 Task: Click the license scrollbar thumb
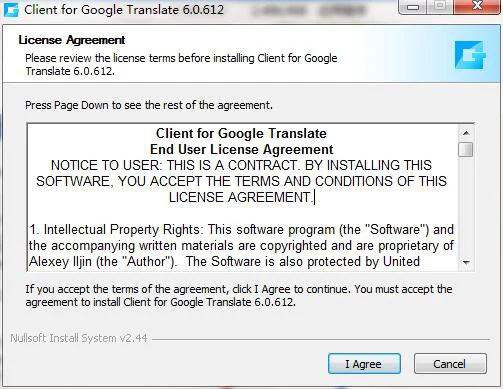466,149
